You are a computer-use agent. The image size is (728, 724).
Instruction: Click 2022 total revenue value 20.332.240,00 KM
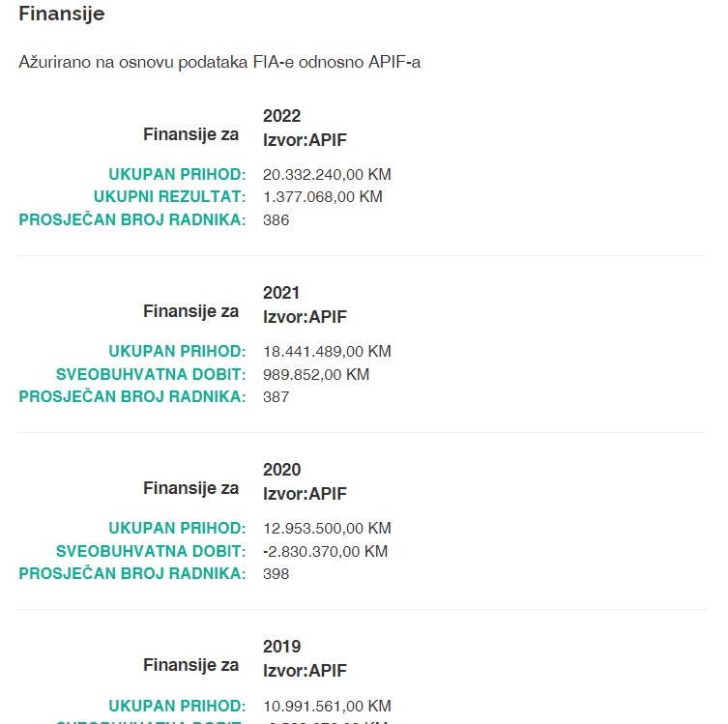click(327, 174)
